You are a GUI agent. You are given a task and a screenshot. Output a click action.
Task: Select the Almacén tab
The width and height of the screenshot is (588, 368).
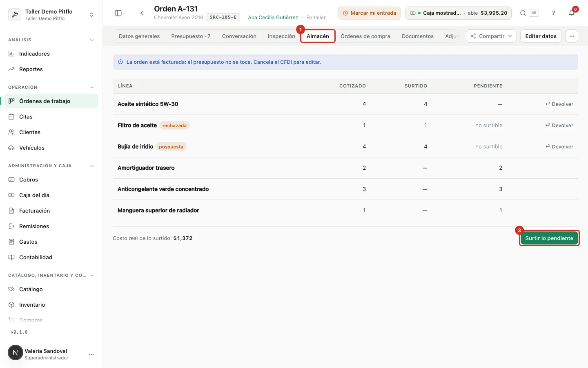tap(318, 36)
